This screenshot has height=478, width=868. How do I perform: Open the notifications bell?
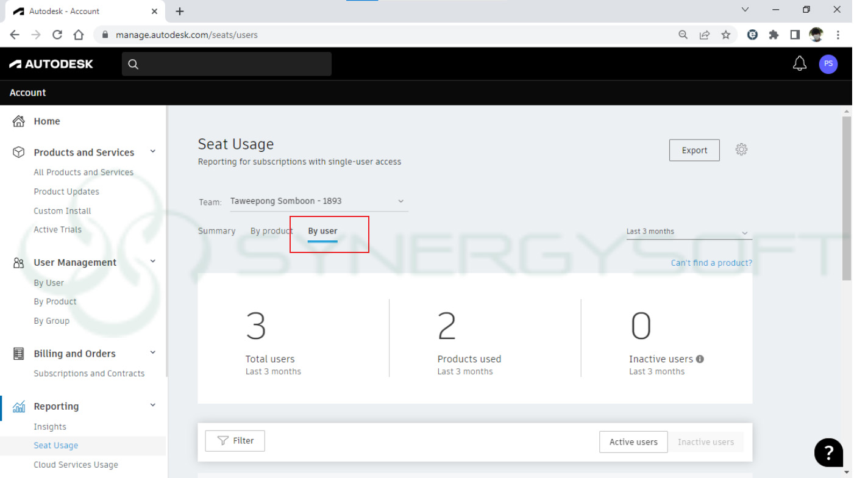[799, 63]
